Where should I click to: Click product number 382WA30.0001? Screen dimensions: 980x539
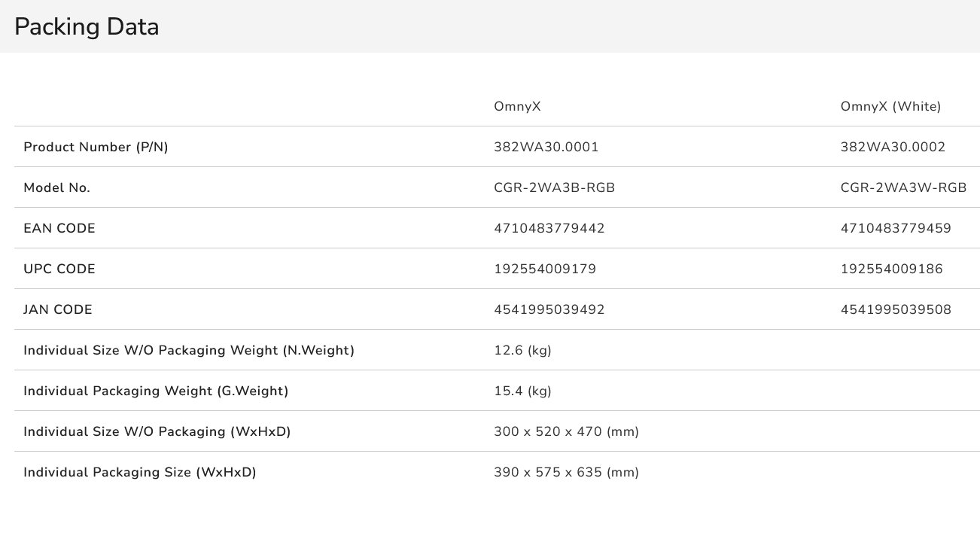click(546, 148)
